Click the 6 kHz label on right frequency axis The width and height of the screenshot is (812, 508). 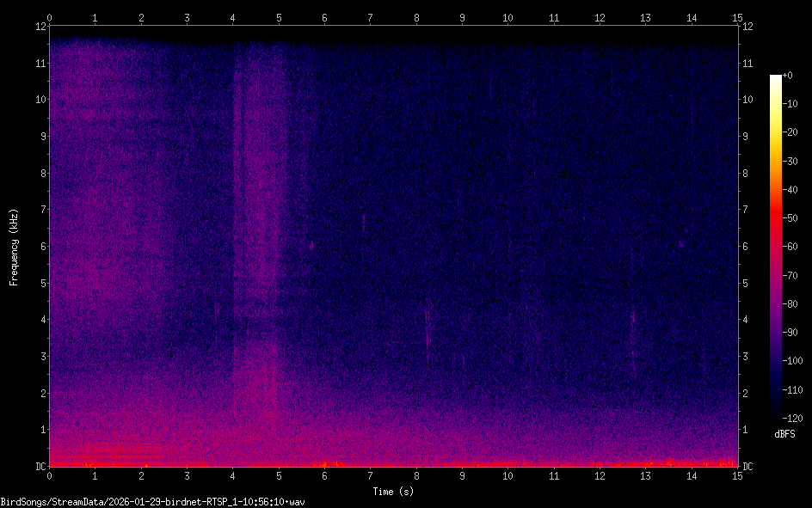(x=747, y=247)
